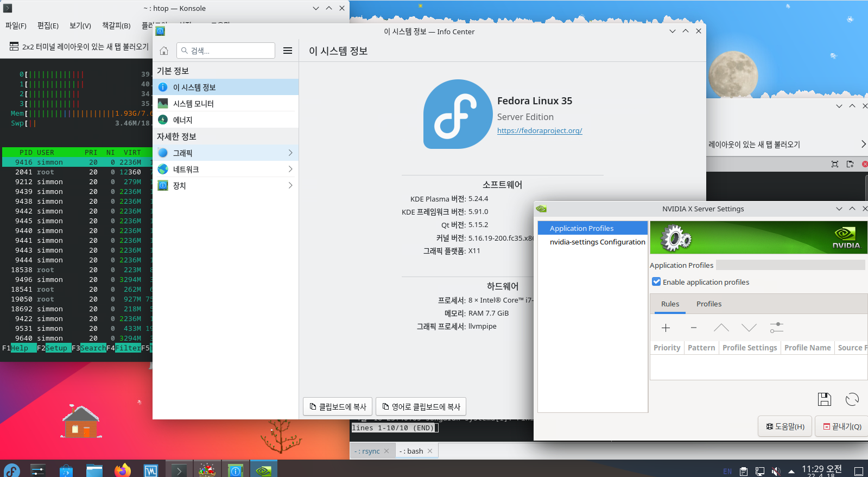Screen dimensions: 868x477
Task: Click the 그래픽 globe icon
Action: click(163, 153)
